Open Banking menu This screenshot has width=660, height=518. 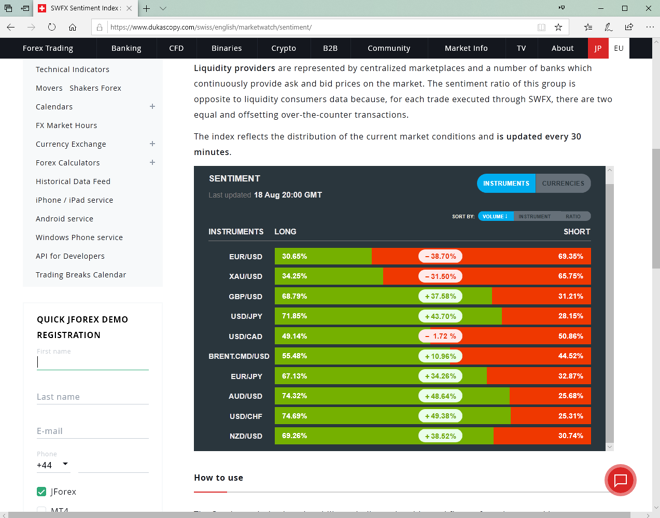126,48
